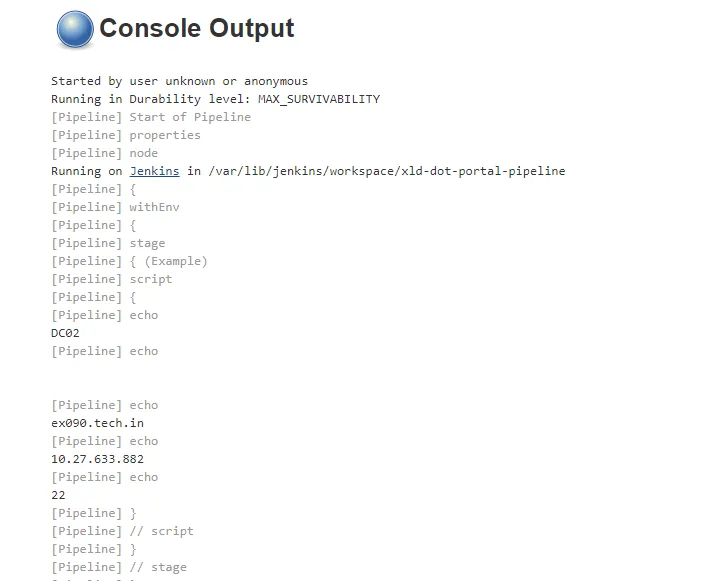Click the blue ball build status icon
Viewport: 707px width, 581px height.
75,29
